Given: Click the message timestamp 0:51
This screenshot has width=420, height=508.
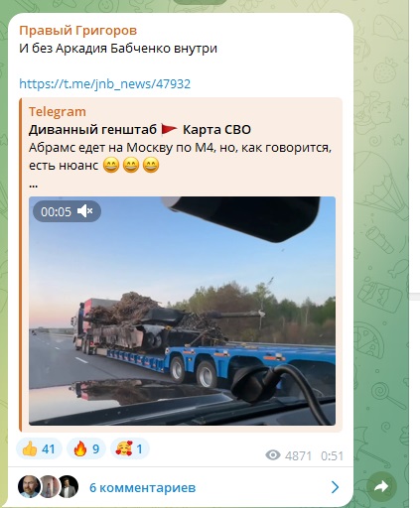Looking at the screenshot, I should pyautogui.click(x=332, y=455).
